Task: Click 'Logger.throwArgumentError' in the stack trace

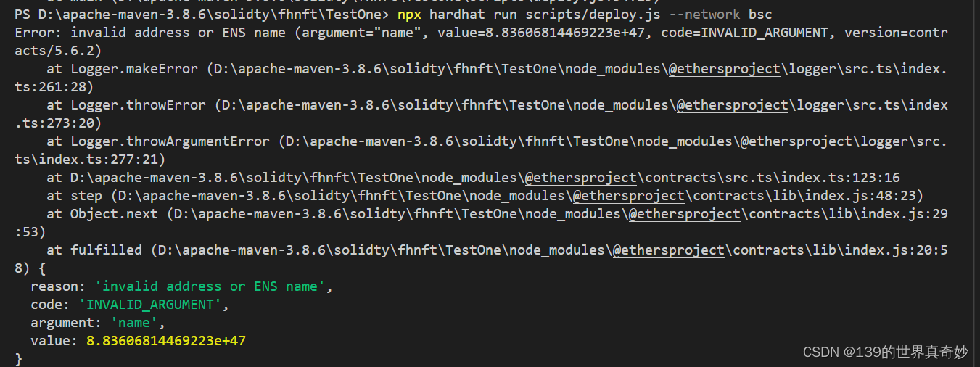Action: [x=170, y=141]
